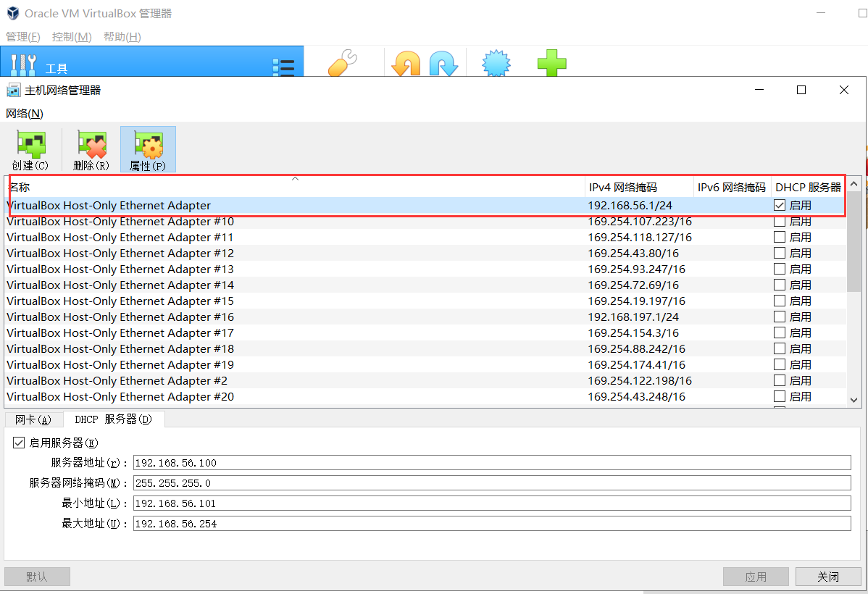The image size is (868, 594).
Task: Click the blue export arrow icon
Action: coord(443,63)
